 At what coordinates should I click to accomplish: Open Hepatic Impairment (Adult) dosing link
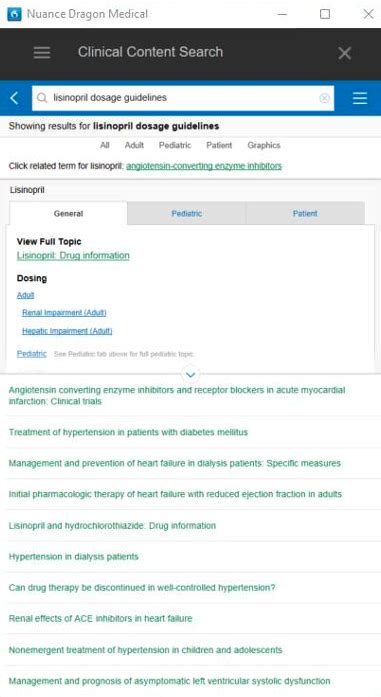pyautogui.click(x=67, y=331)
